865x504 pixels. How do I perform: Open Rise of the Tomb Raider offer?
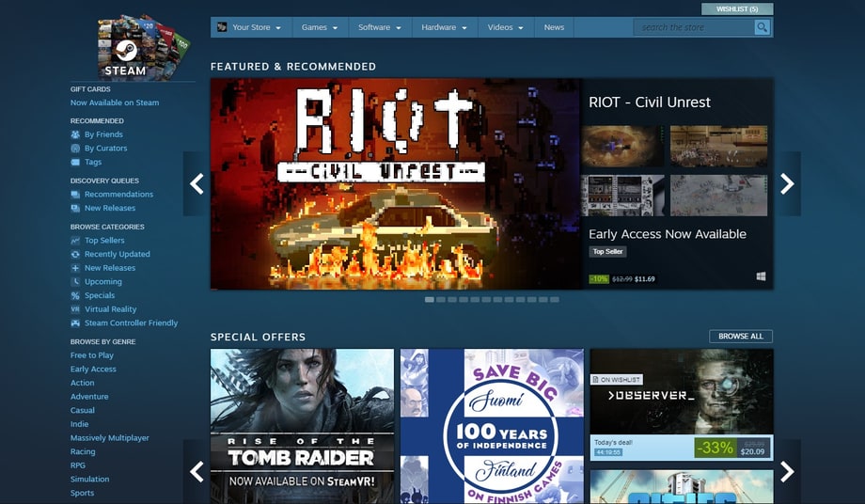tap(303, 426)
